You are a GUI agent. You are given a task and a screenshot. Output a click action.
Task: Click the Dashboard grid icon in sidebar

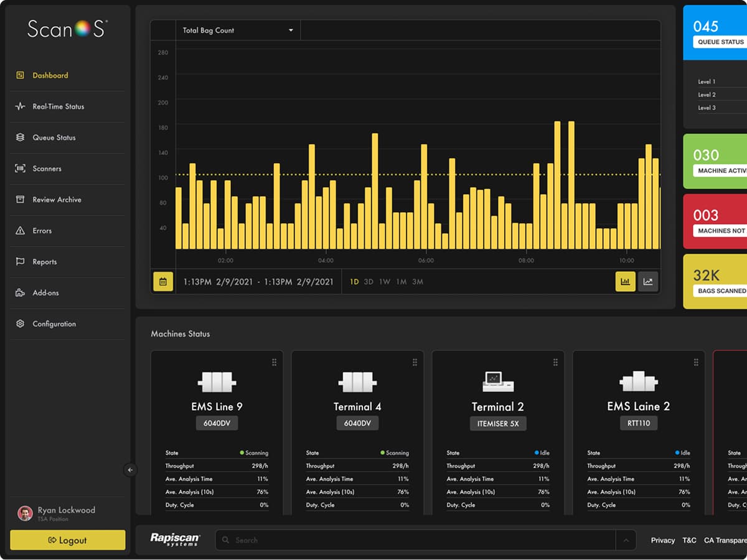(x=19, y=75)
